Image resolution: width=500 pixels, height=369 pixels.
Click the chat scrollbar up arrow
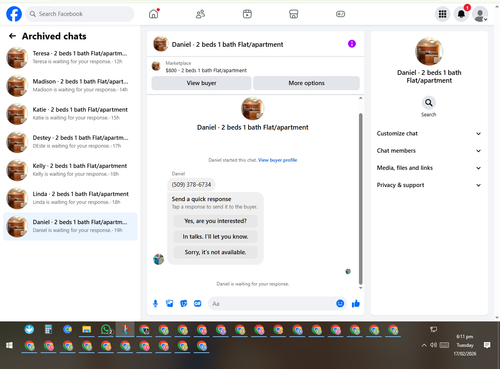click(x=360, y=98)
